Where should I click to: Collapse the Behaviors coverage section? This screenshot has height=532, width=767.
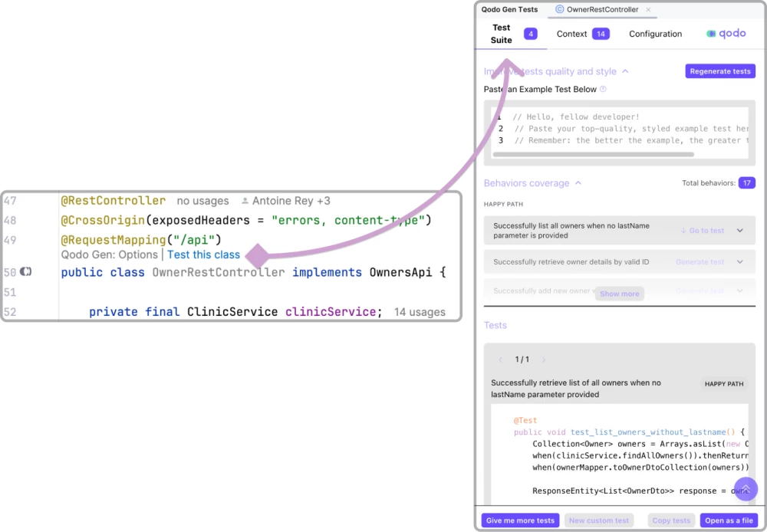tap(578, 183)
